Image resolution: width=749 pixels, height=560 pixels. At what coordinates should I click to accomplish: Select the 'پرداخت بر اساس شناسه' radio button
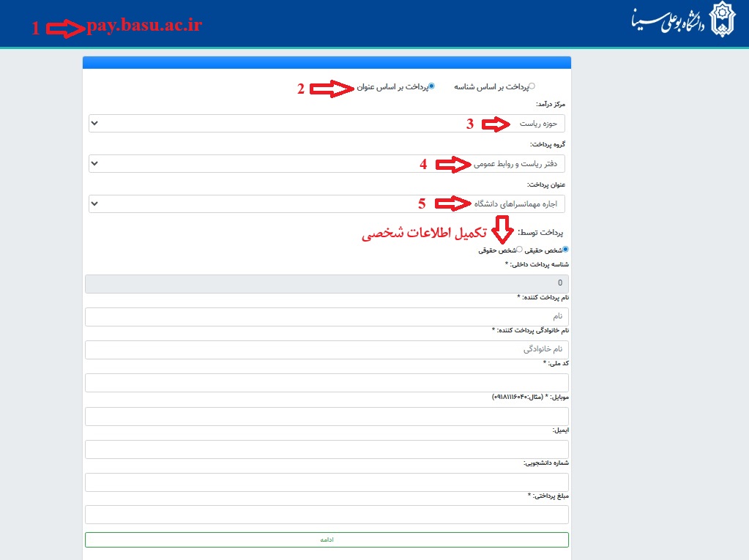532,86
